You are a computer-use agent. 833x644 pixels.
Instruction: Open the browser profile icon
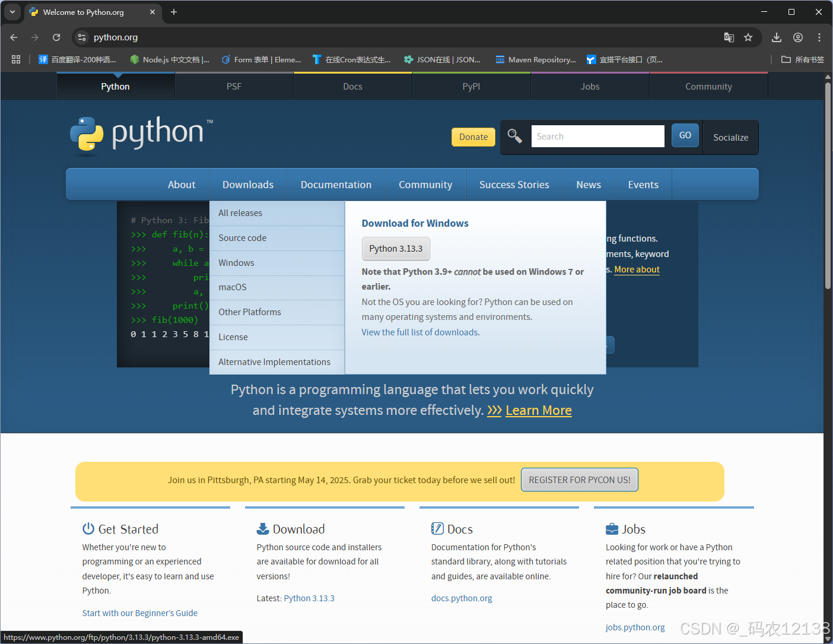click(798, 37)
